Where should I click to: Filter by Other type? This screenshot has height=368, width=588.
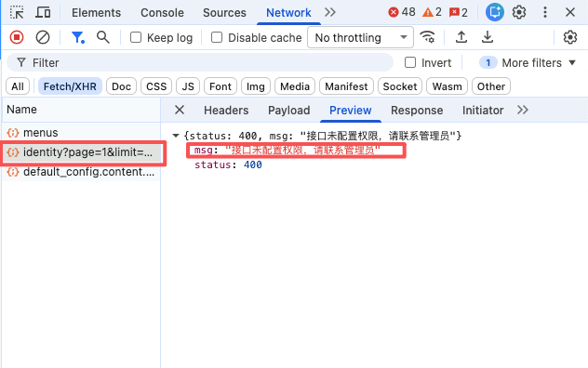tap(491, 86)
